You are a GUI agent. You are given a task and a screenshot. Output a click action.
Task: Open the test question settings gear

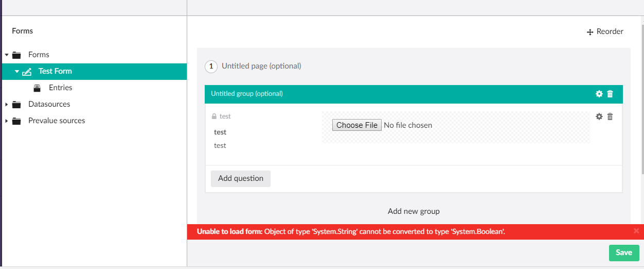point(599,116)
